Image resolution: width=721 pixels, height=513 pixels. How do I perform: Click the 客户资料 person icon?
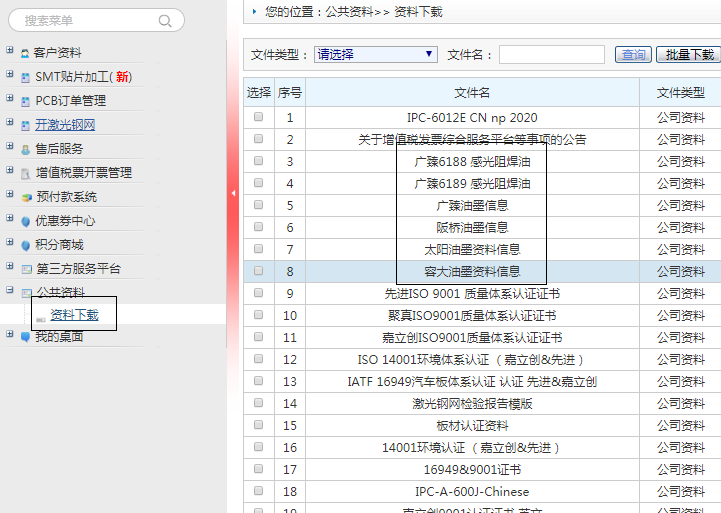click(25, 53)
